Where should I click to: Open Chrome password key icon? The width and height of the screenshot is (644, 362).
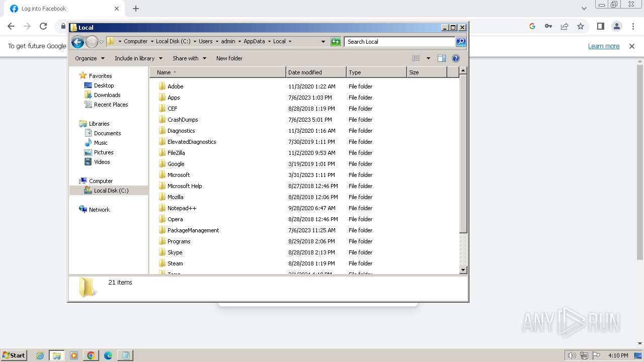tap(548, 26)
